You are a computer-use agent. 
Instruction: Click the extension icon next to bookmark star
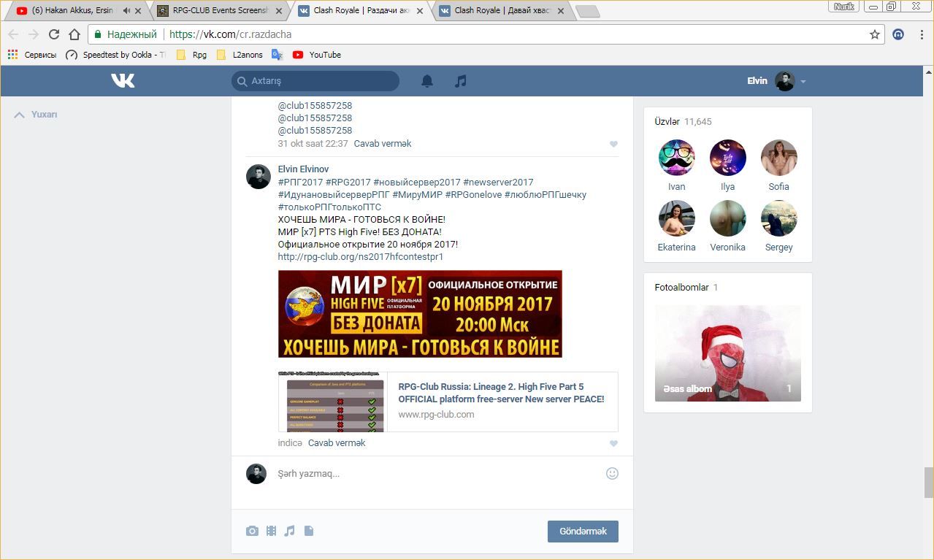point(899,34)
